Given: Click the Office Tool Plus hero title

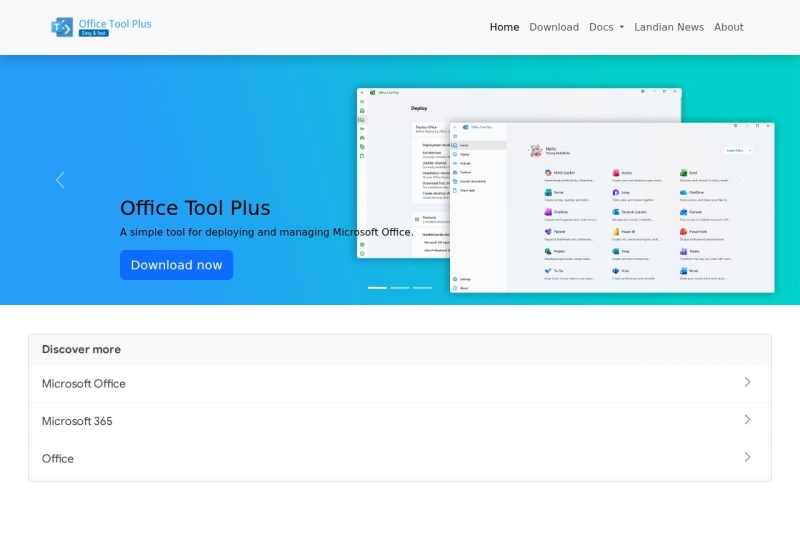Looking at the screenshot, I should pos(195,208).
